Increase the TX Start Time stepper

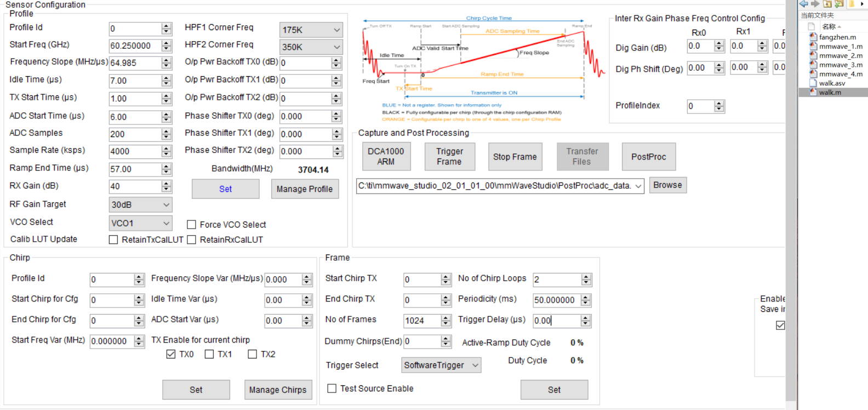coord(167,95)
